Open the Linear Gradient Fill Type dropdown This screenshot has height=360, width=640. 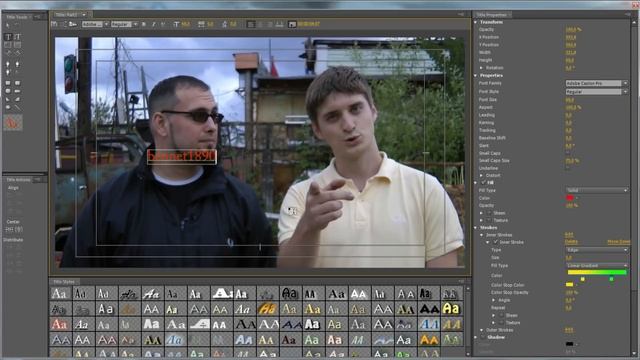point(596,266)
